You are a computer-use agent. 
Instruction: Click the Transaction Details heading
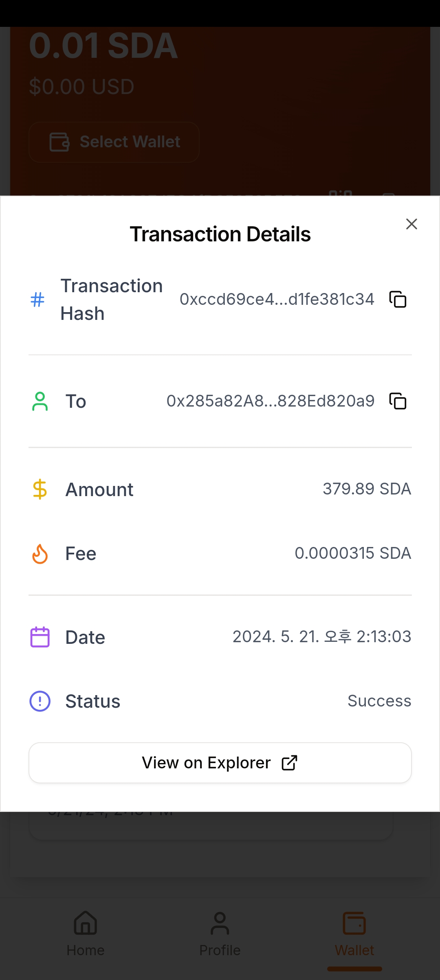(x=220, y=234)
